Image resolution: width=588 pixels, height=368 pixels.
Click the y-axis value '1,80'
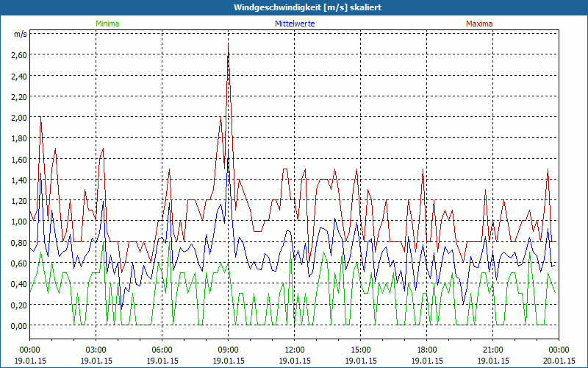pos(20,138)
